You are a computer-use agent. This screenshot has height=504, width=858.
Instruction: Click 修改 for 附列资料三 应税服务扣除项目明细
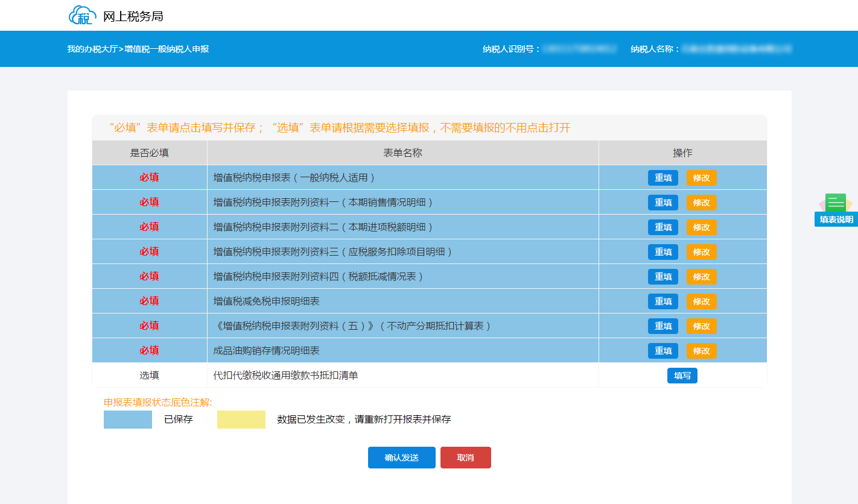pyautogui.click(x=701, y=252)
